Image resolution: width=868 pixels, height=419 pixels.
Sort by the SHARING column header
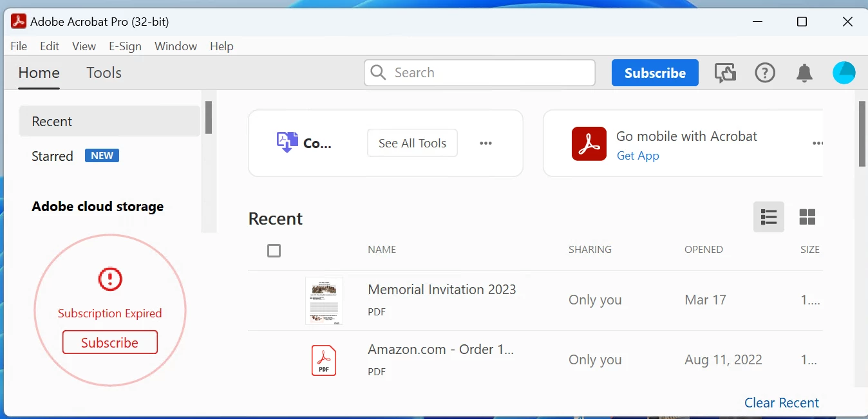tap(590, 250)
